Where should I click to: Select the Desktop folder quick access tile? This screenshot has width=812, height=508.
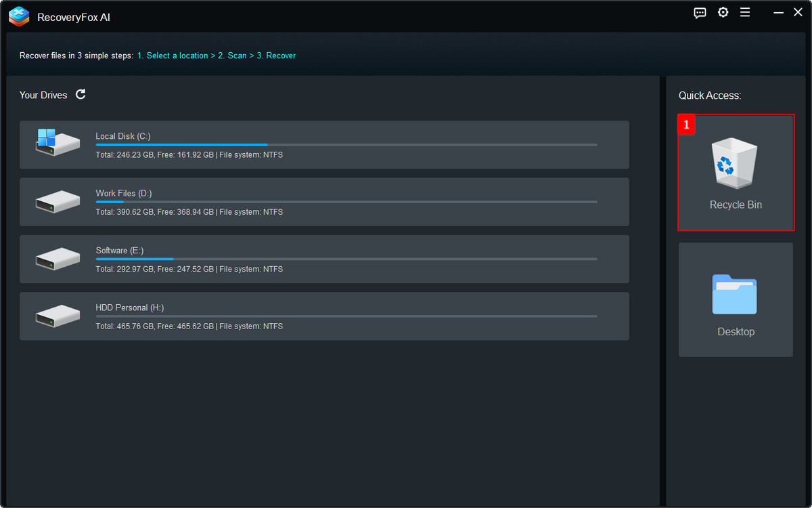pyautogui.click(x=736, y=299)
